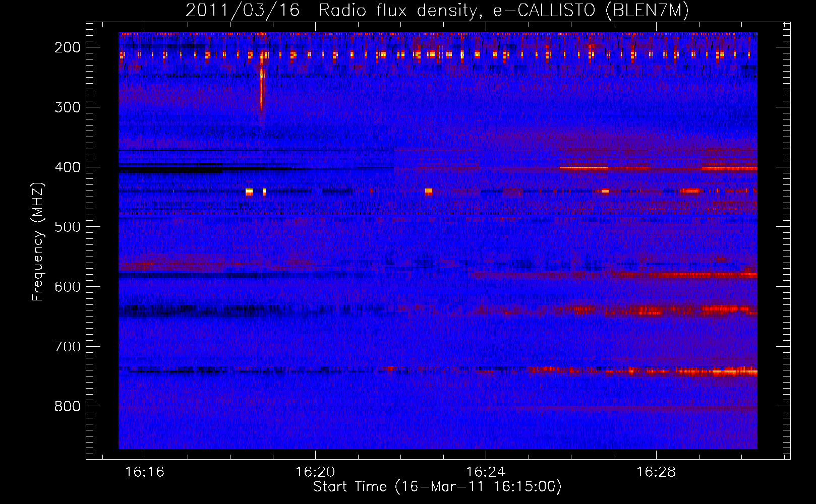Click the '400' frequency axis label
This screenshot has height=504, width=816.
click(x=68, y=167)
